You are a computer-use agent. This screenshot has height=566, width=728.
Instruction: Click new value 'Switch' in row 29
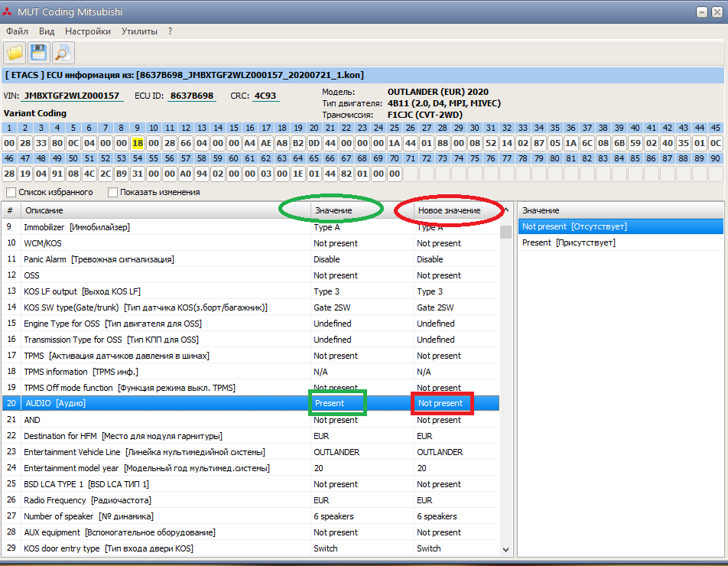point(428,548)
